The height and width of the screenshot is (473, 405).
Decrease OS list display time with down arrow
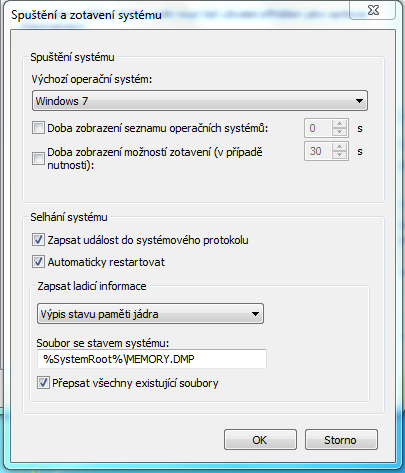340,132
